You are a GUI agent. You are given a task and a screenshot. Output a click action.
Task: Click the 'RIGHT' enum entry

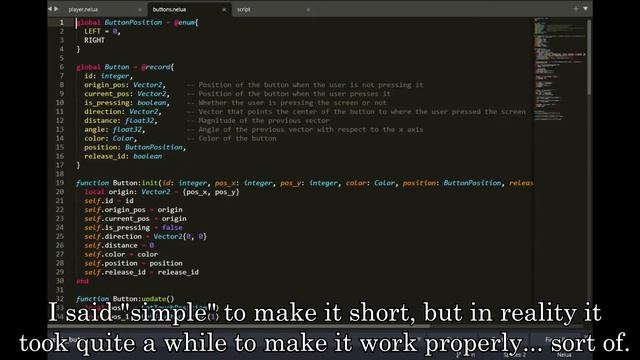(94, 40)
